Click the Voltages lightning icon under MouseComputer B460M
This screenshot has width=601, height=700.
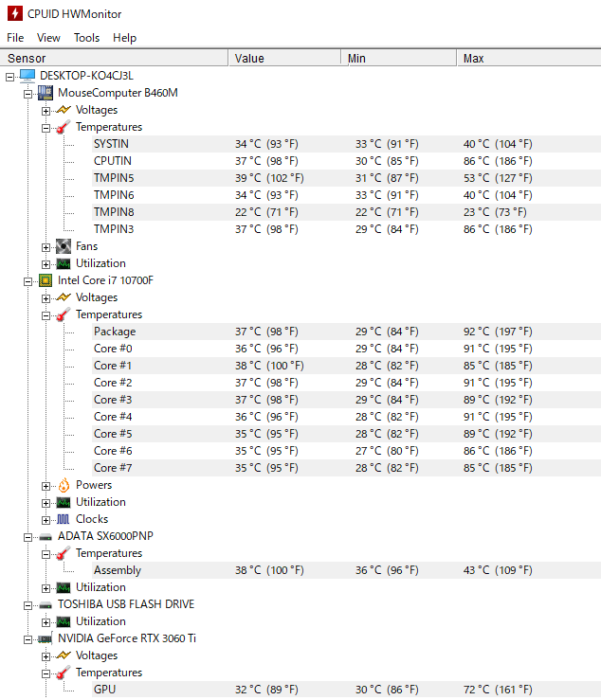[64, 110]
